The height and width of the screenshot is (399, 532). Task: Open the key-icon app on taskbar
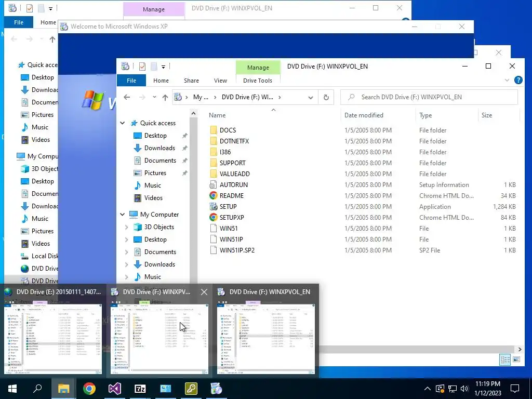pyautogui.click(x=191, y=389)
